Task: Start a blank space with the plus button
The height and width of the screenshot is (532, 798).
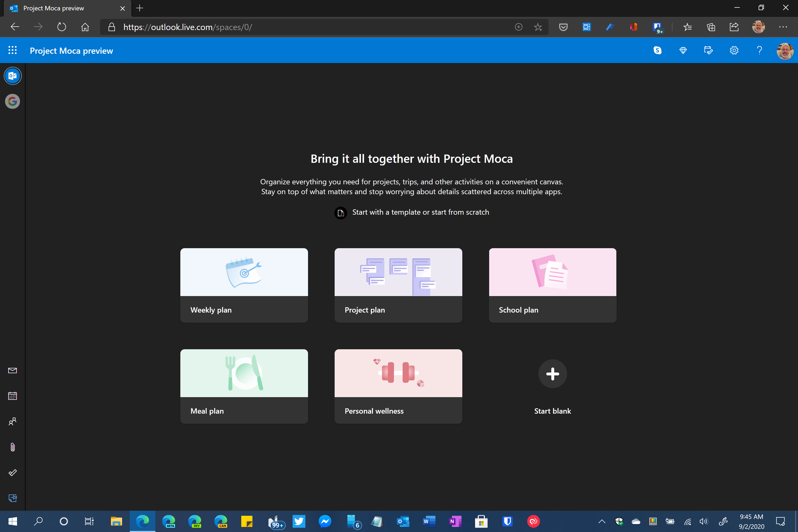Action: pyautogui.click(x=552, y=374)
